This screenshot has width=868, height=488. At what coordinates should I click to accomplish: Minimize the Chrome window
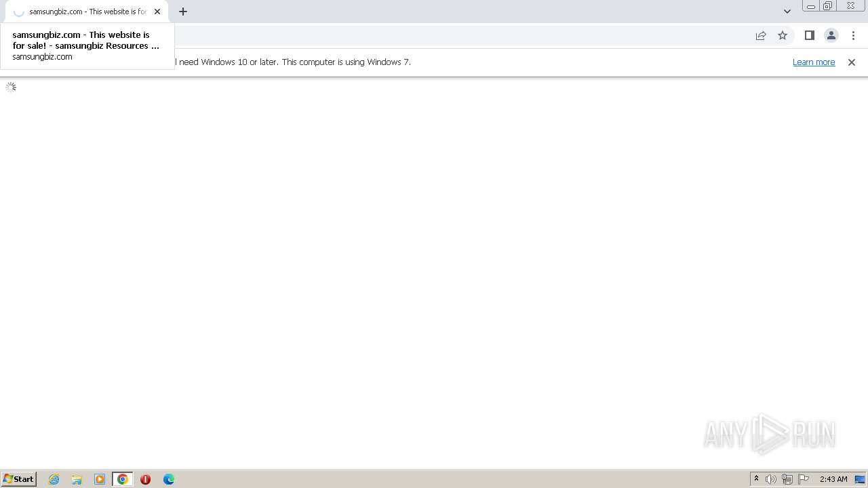point(810,6)
